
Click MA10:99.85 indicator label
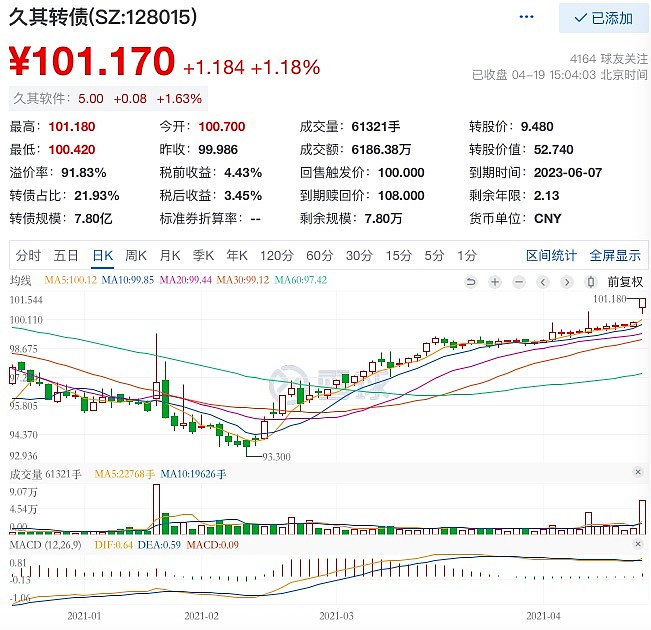point(128,280)
